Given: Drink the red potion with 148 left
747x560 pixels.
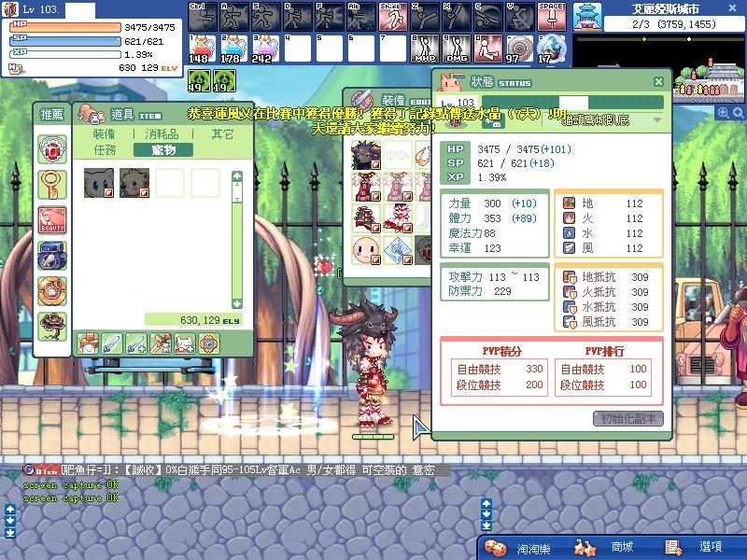Looking at the screenshot, I should click(203, 49).
